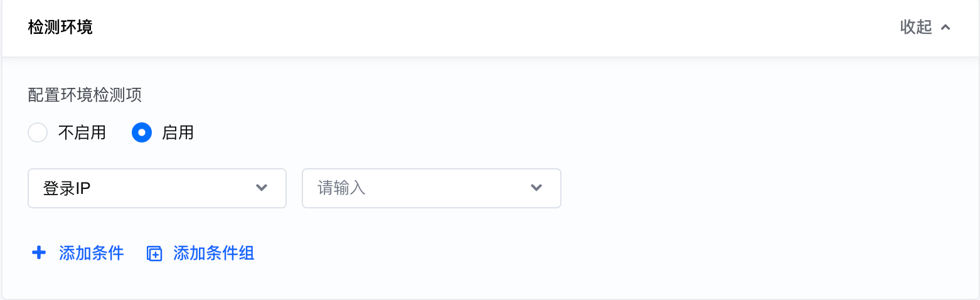Collapse the 检测环境 panel via 收起
Viewport: 980px width, 300px height.
coord(925,28)
